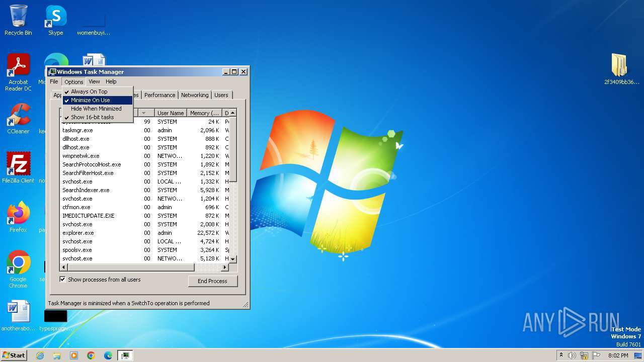Open Acrobat Reader DC shortcut
This screenshot has height=362, width=644.
click(x=18, y=72)
